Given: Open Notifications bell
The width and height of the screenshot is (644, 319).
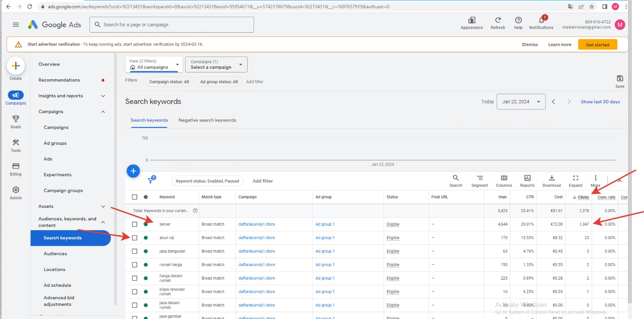Looking at the screenshot, I should pyautogui.click(x=542, y=20).
